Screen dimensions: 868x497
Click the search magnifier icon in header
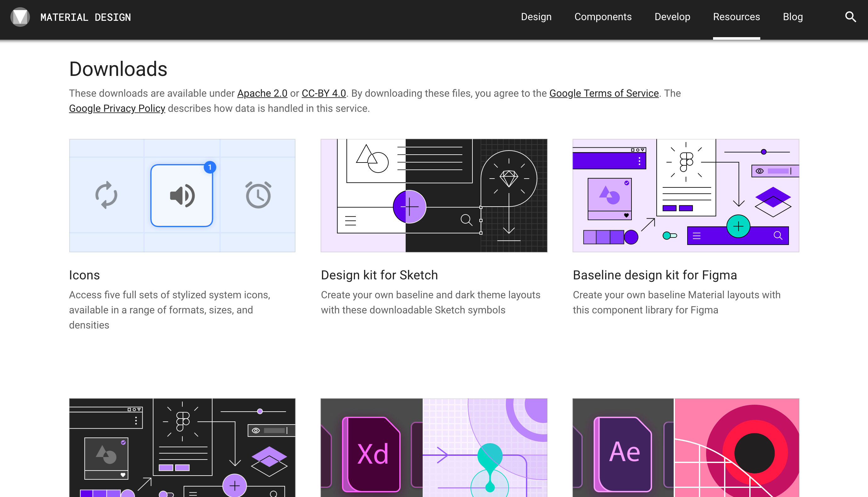tap(850, 17)
